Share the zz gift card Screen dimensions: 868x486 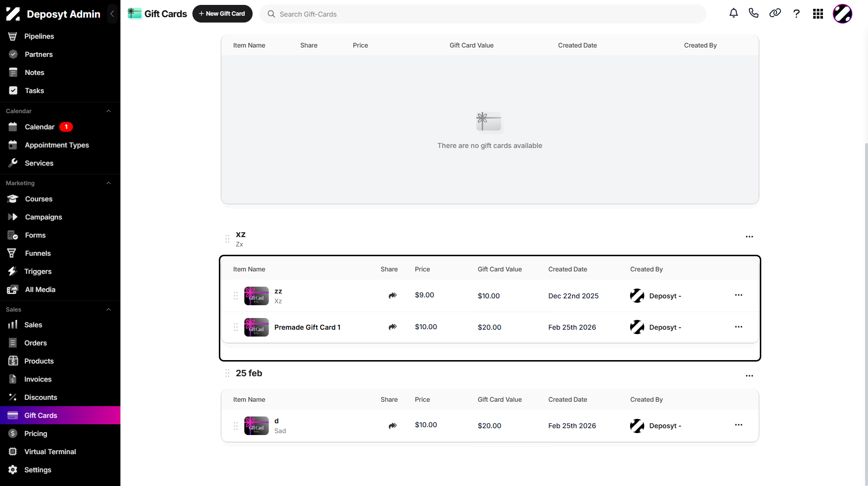(393, 295)
